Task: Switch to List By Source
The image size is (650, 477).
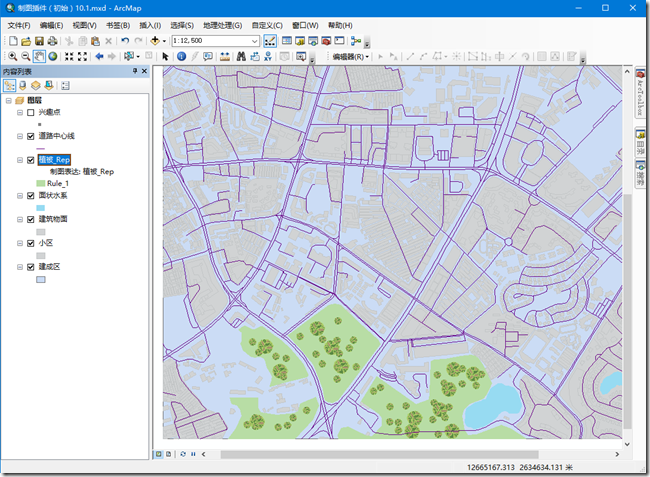Action: coord(23,86)
